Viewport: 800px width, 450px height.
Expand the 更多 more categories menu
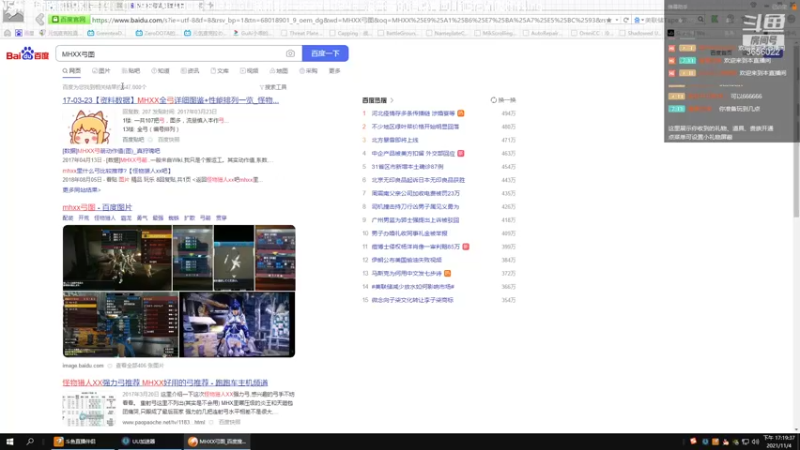coord(335,71)
